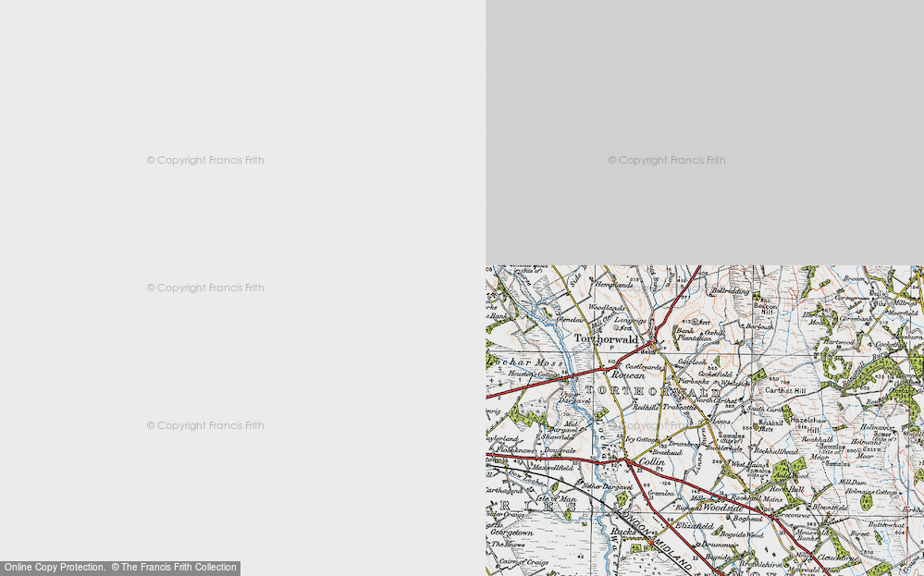Viewport: 924px width, 576px height.
Task: Select the Bellridding place name
Action: (x=730, y=291)
